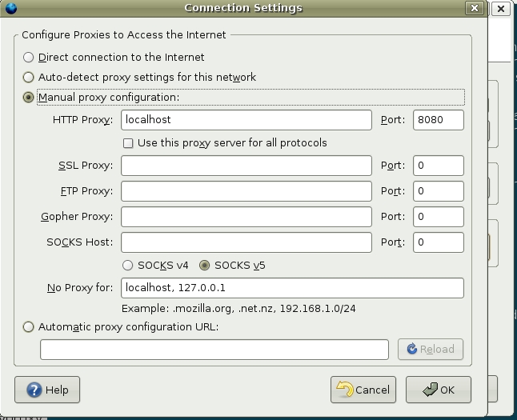Click the SSL Proxy host field
517x420 pixels.
tap(246, 166)
